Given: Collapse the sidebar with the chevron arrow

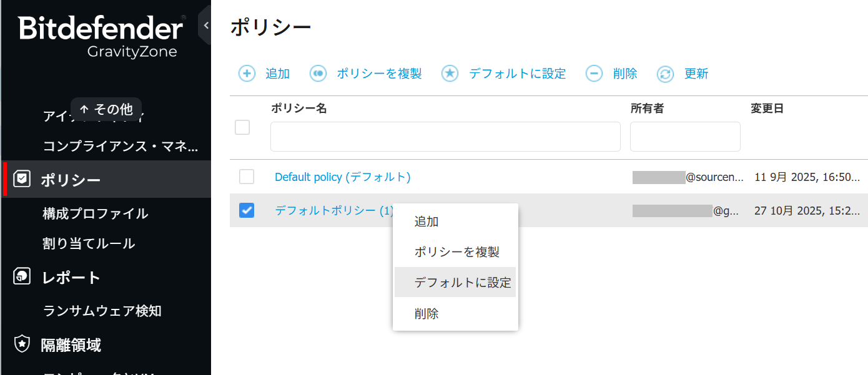Looking at the screenshot, I should click(x=205, y=26).
